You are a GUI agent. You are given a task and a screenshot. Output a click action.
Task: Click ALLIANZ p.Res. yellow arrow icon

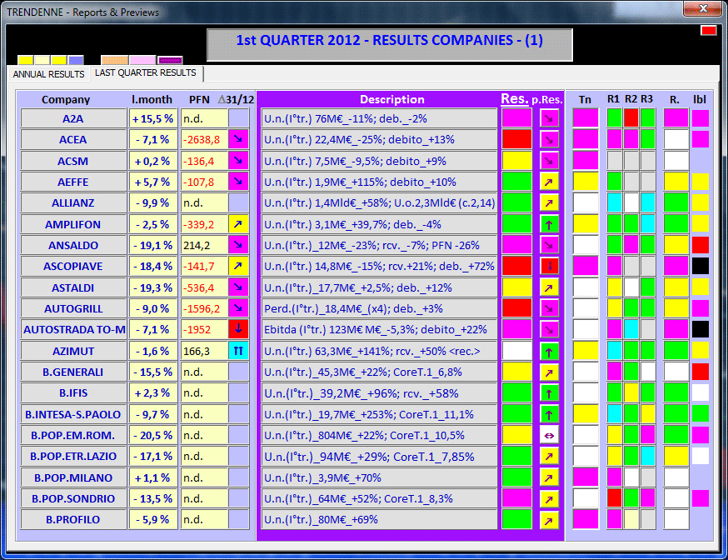coord(549,203)
